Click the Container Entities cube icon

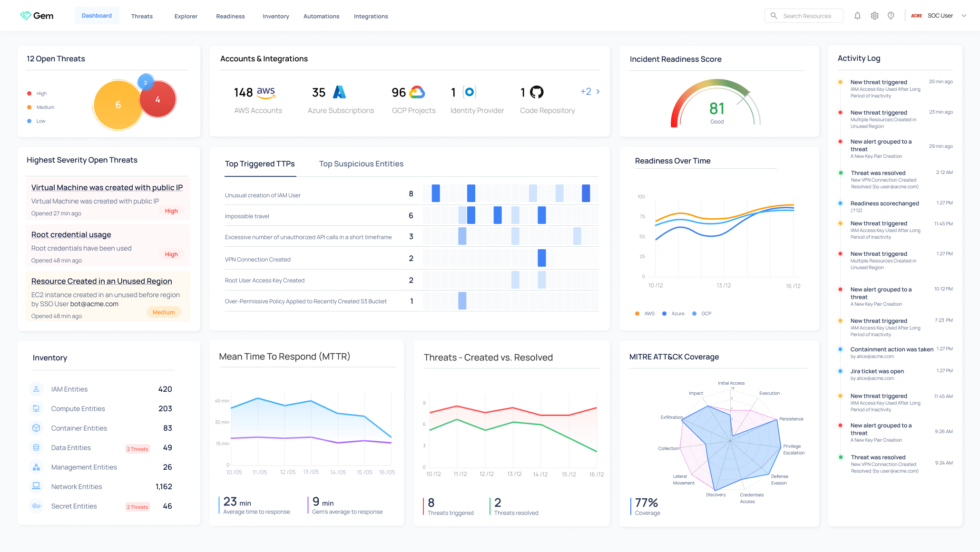(36, 428)
